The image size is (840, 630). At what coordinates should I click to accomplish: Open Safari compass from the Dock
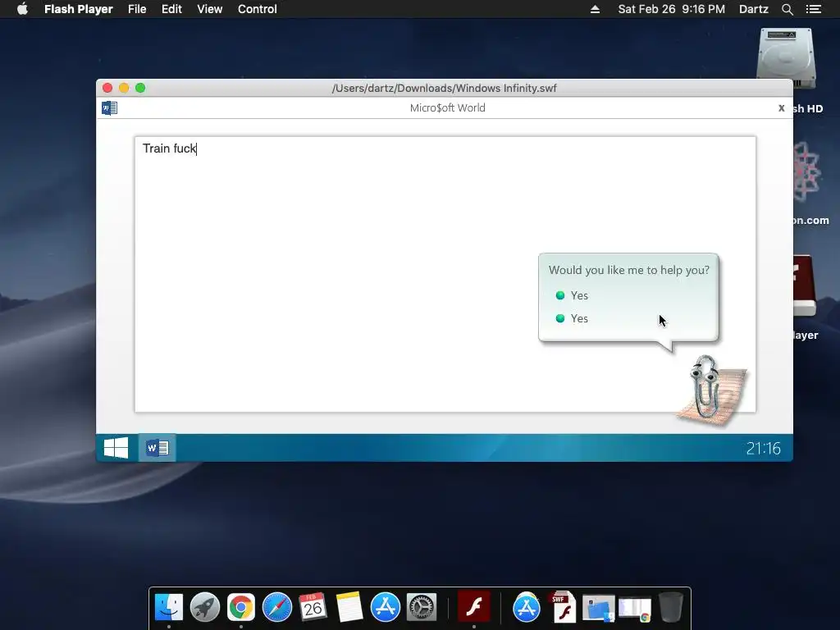tap(277, 607)
